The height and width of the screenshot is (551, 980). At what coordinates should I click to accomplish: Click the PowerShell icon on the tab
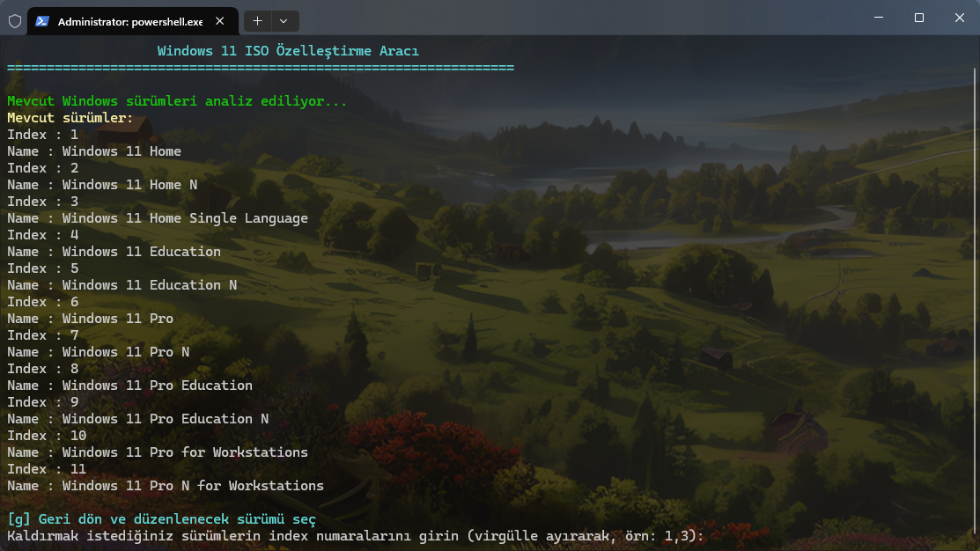[42, 21]
